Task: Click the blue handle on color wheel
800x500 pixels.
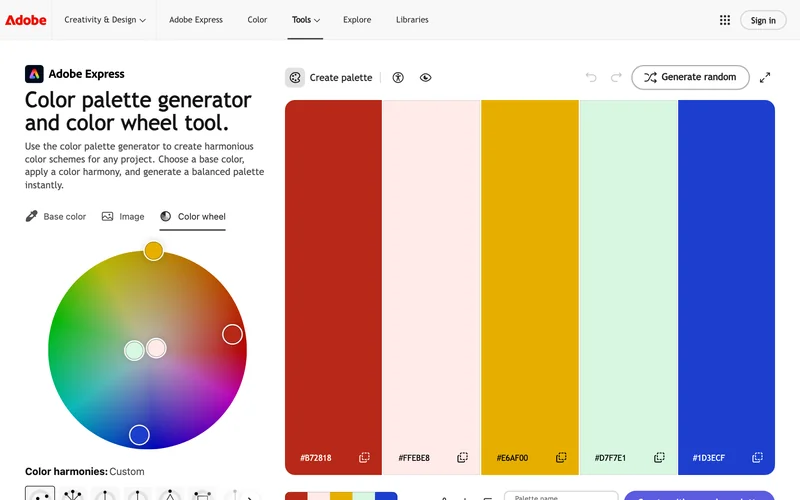Action: pyautogui.click(x=139, y=435)
